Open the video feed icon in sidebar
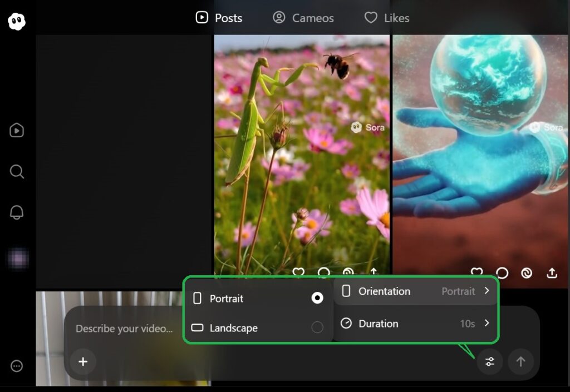The width and height of the screenshot is (570, 392). (17, 130)
